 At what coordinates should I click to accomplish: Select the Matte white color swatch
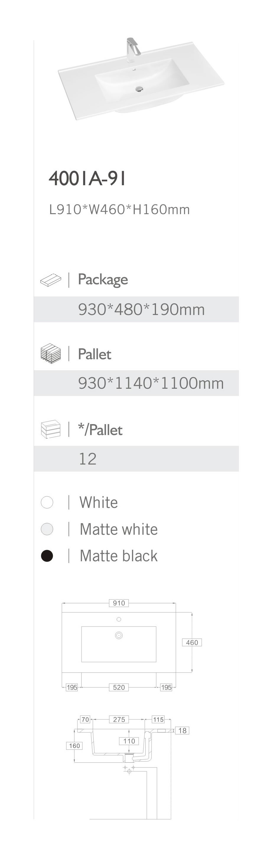(47, 529)
